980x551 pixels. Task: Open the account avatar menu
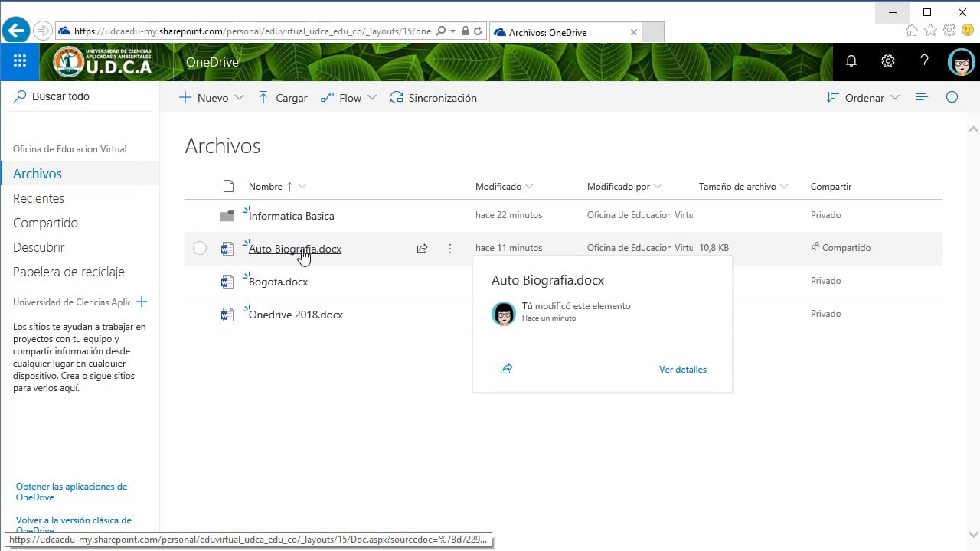961,62
